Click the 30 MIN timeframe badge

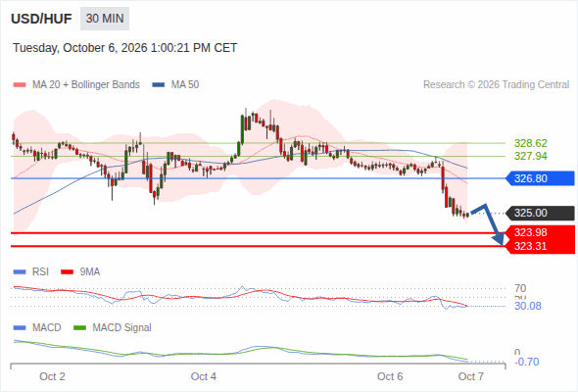pyautogui.click(x=105, y=19)
